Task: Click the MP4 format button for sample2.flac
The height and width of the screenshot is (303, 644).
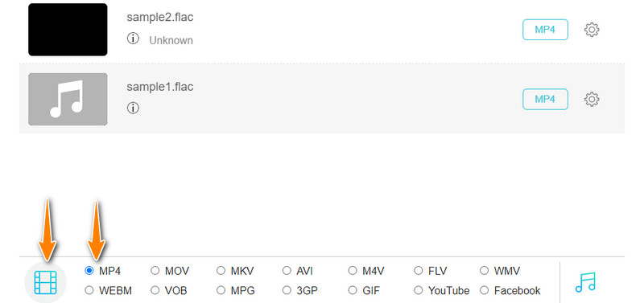Action: pyautogui.click(x=545, y=30)
